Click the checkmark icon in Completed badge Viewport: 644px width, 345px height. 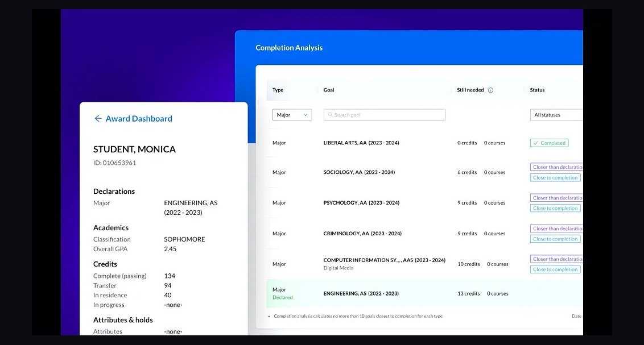tap(535, 143)
